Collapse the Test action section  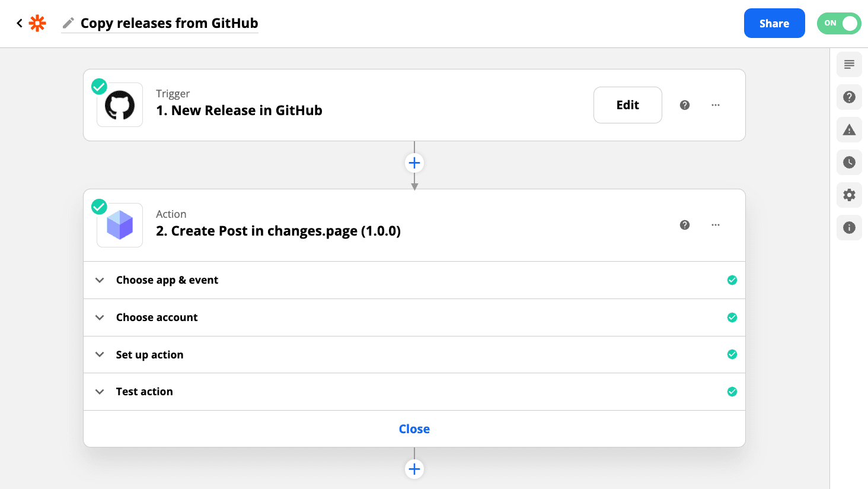click(100, 391)
